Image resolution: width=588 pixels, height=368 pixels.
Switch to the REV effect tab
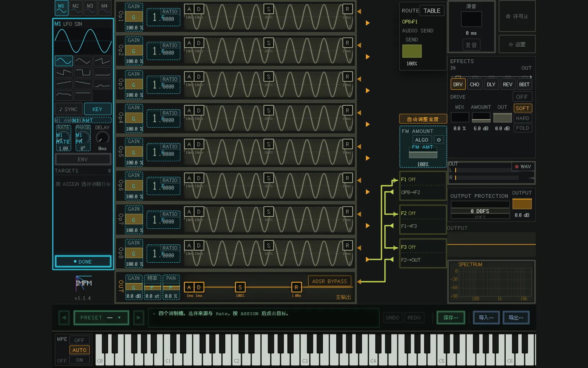(508, 84)
